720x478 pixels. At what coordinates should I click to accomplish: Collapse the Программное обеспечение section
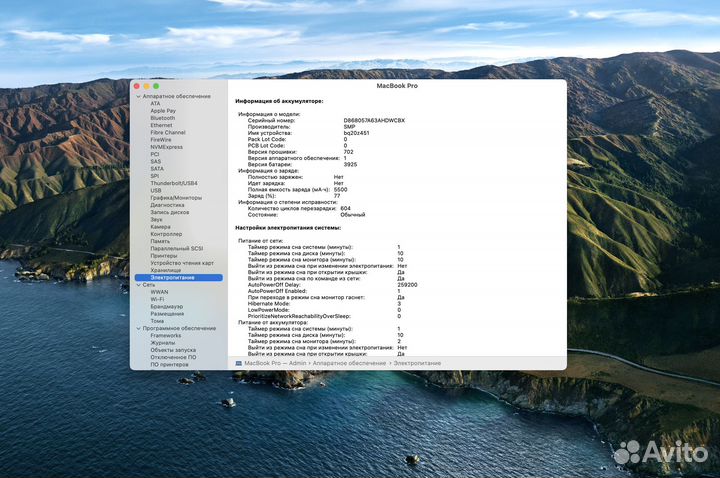coord(139,328)
